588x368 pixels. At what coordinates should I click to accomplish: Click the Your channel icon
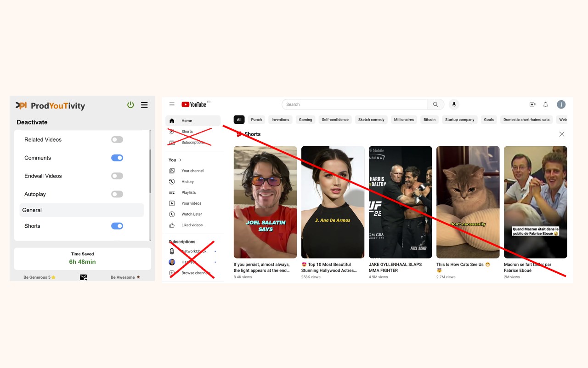(x=172, y=171)
